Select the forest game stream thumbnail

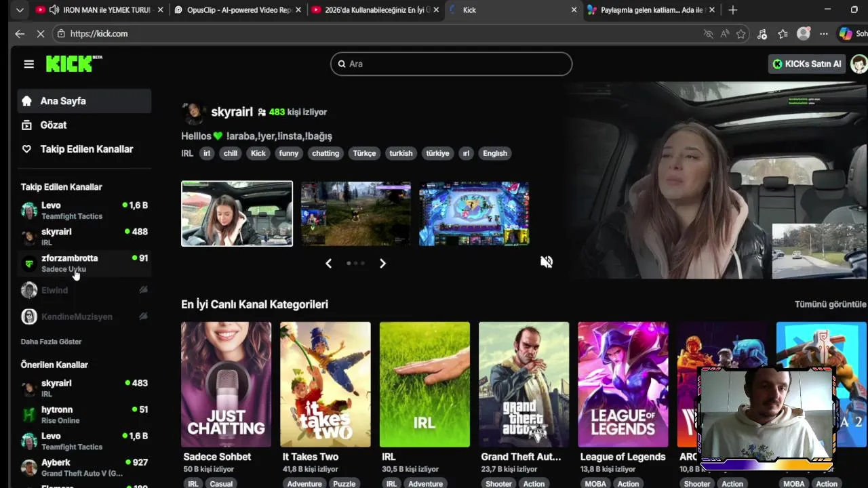pyautogui.click(x=356, y=213)
